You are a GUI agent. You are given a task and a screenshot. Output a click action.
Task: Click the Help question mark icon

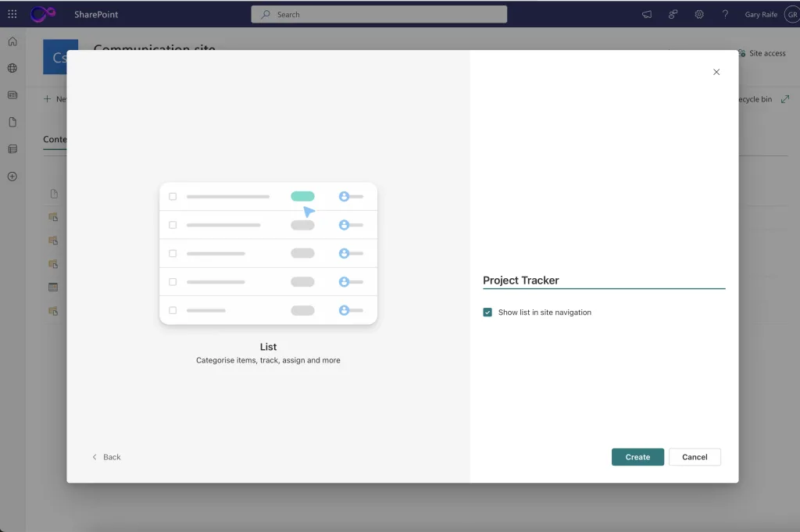(725, 14)
